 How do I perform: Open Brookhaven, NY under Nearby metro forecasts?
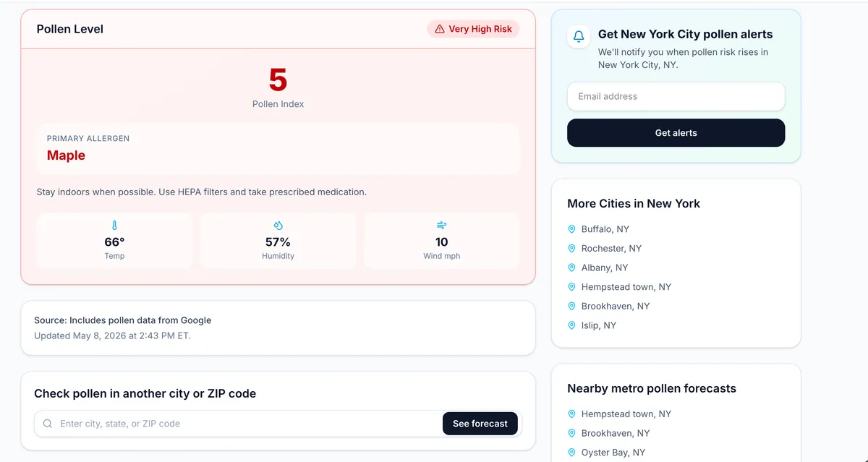[616, 433]
